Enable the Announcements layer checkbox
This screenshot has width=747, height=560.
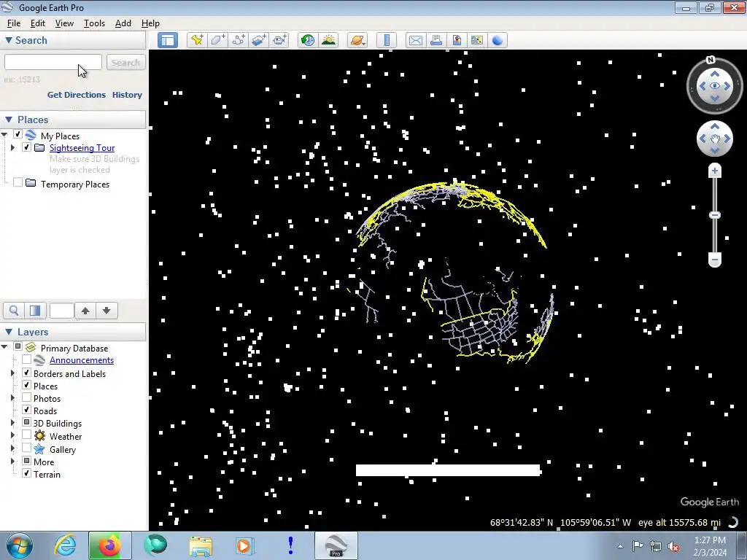tap(27, 359)
